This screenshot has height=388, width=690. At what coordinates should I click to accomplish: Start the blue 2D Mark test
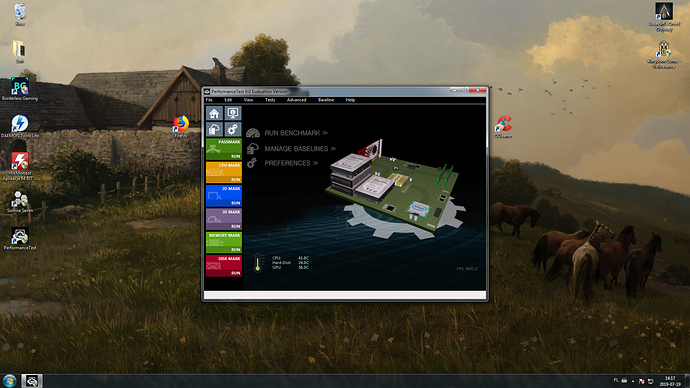click(x=224, y=196)
